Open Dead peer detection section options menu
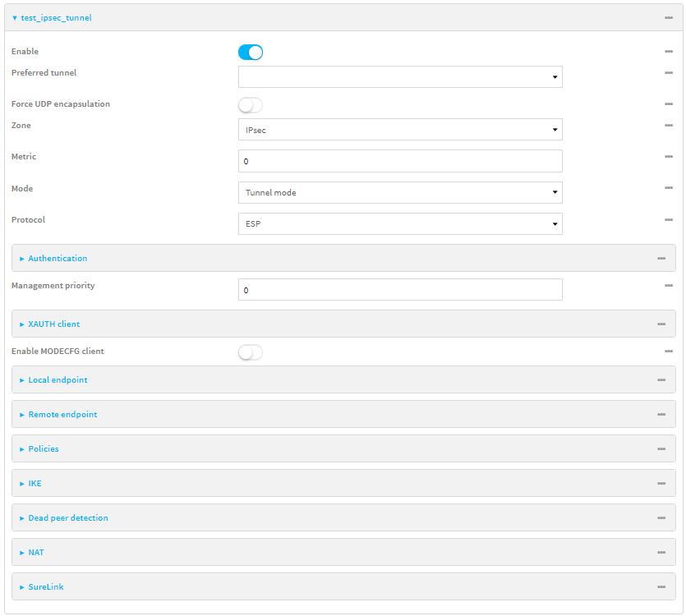This screenshot has width=686, height=616. (661, 517)
